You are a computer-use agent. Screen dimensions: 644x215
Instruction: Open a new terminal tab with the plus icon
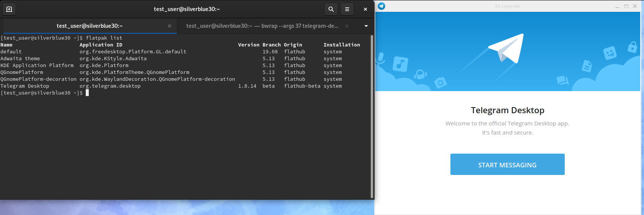click(9, 9)
